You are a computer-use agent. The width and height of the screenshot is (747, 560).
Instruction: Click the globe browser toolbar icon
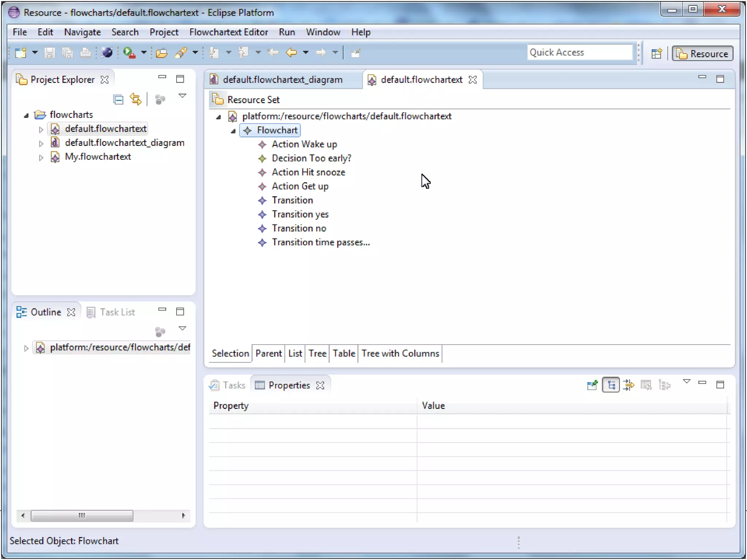click(107, 53)
